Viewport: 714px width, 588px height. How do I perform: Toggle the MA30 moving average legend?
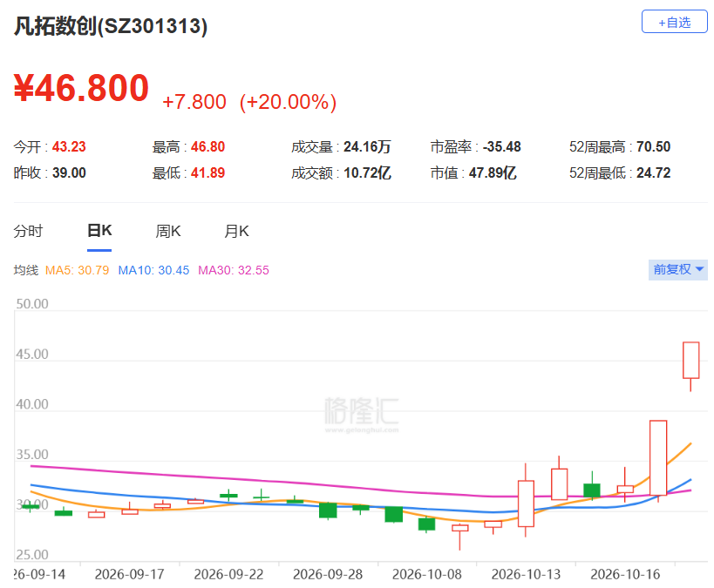tap(233, 270)
